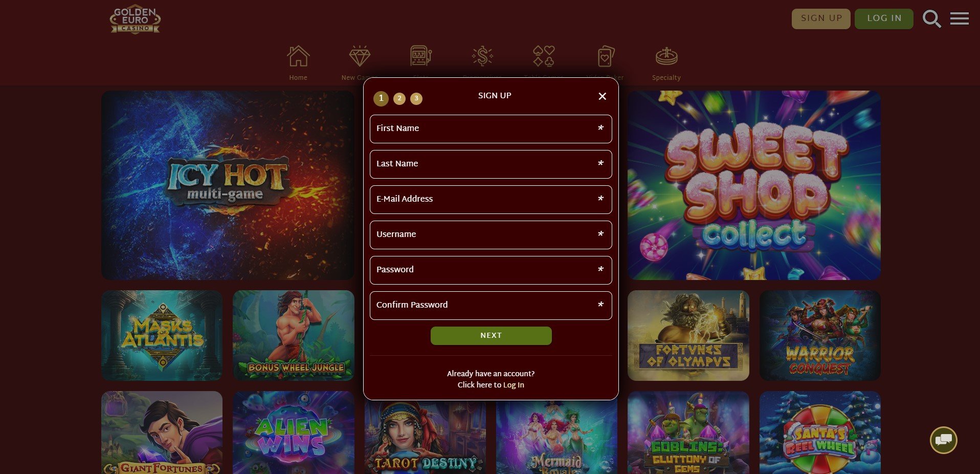Open the Home navigation icon
This screenshot has width=980, height=474.
(298, 56)
